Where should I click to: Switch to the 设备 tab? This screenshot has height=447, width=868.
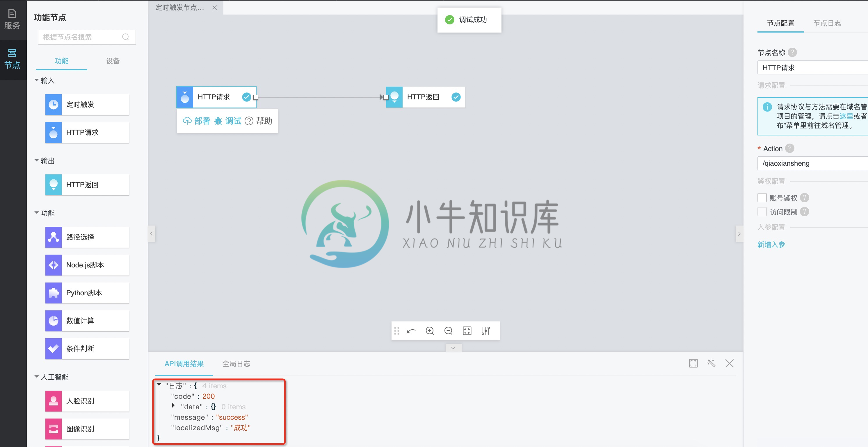pyautogui.click(x=113, y=61)
